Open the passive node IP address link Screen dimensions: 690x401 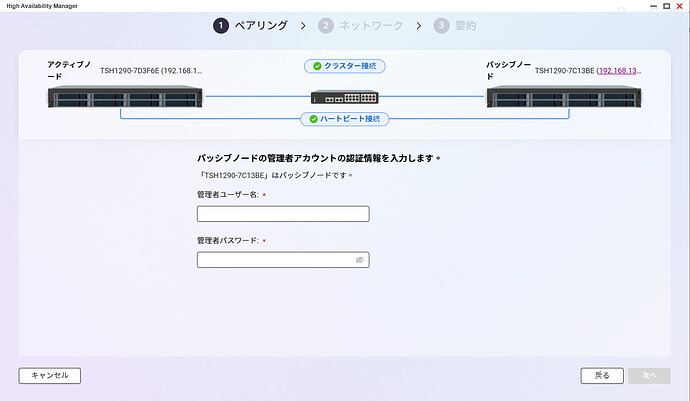[x=619, y=72]
